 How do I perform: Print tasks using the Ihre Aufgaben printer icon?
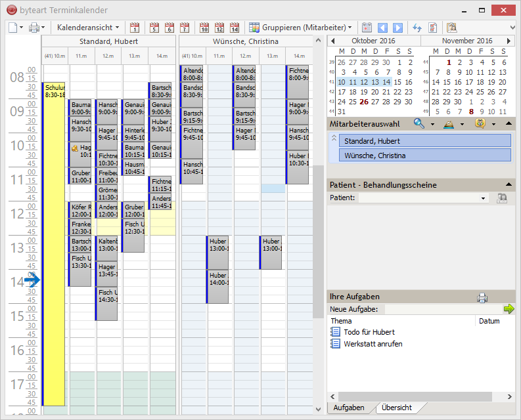(x=482, y=297)
